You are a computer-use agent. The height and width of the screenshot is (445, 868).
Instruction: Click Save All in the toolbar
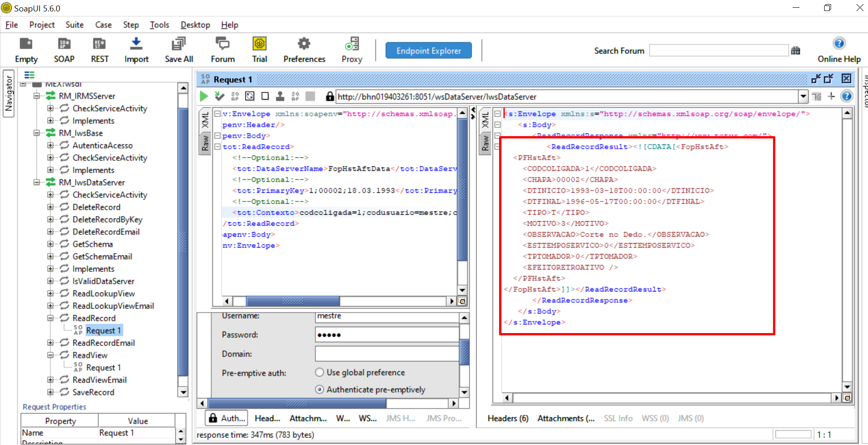coord(179,50)
